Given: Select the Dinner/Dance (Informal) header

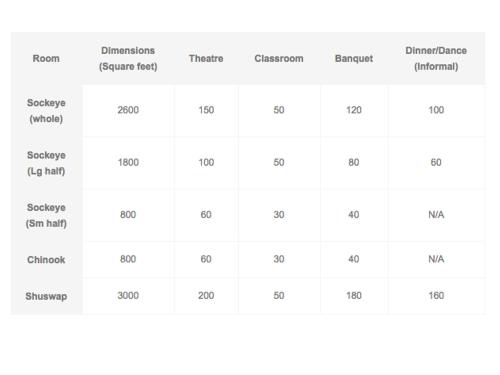Looking at the screenshot, I should pyautogui.click(x=436, y=59).
